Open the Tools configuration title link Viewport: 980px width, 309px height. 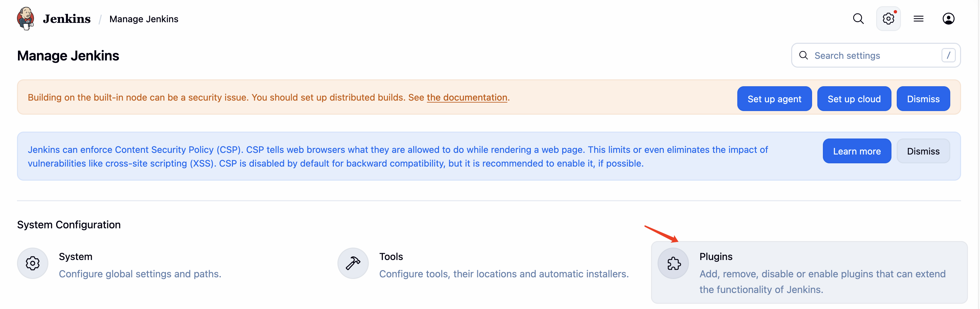pyautogui.click(x=391, y=256)
